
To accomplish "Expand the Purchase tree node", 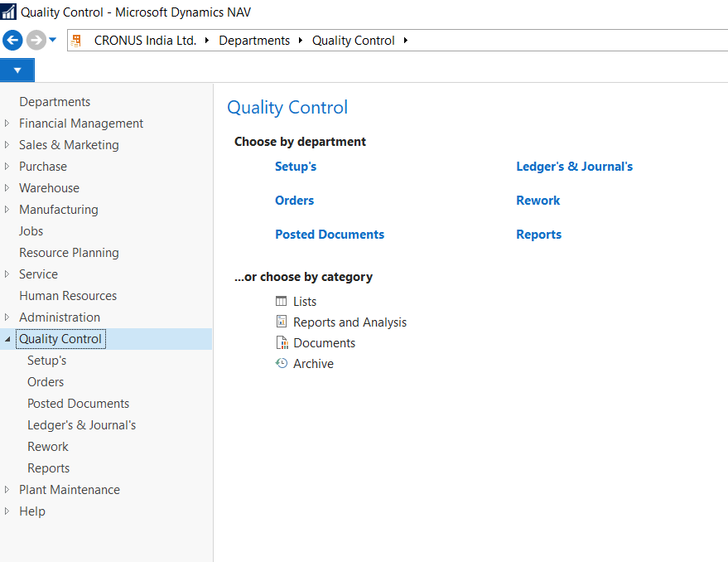I will point(7,167).
